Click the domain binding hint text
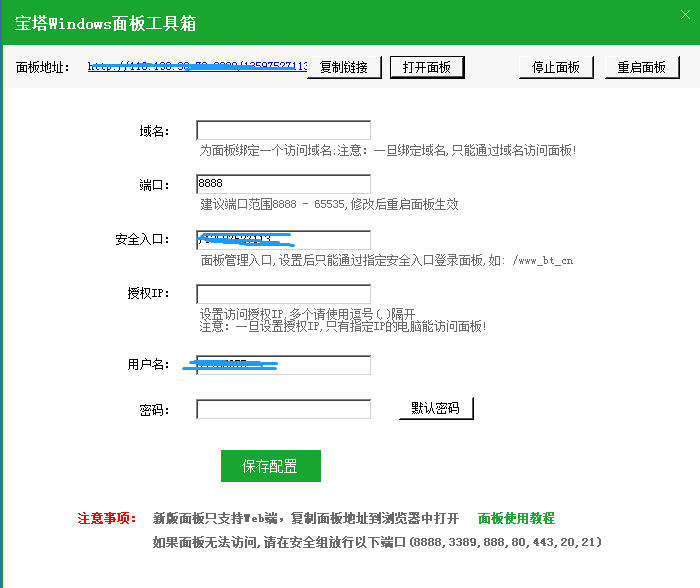 pyautogui.click(x=388, y=150)
